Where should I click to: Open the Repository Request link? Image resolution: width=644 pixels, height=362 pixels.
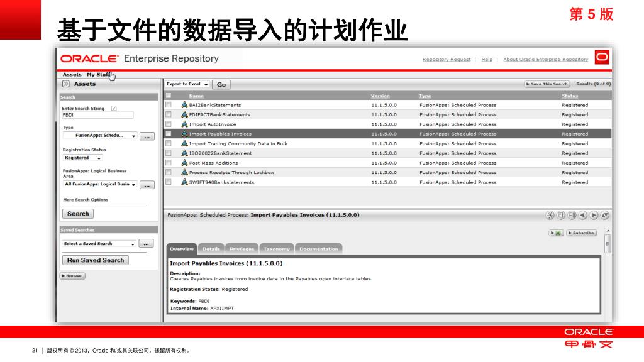(447, 60)
